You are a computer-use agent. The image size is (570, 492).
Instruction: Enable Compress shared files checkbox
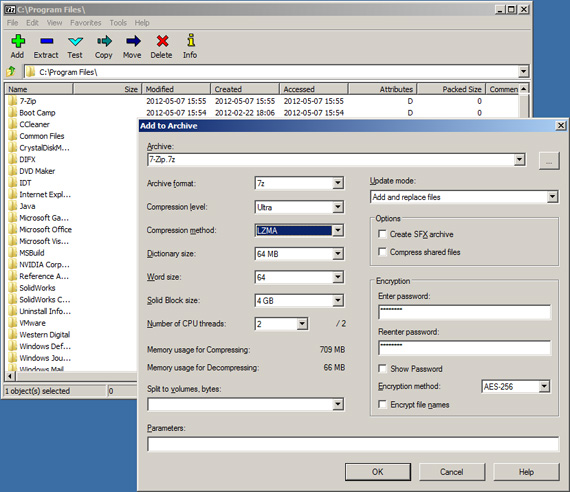pyautogui.click(x=382, y=252)
